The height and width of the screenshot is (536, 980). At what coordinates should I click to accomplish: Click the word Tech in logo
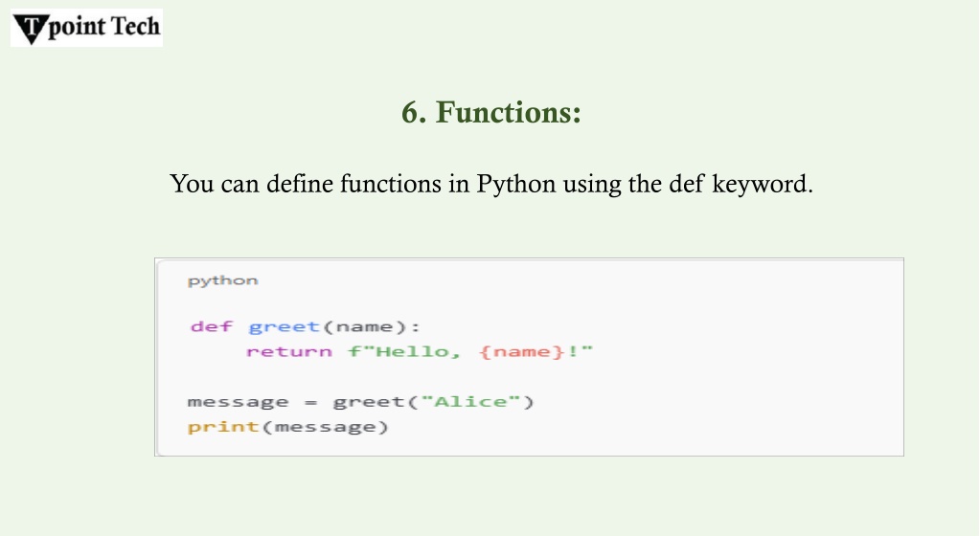click(136, 26)
